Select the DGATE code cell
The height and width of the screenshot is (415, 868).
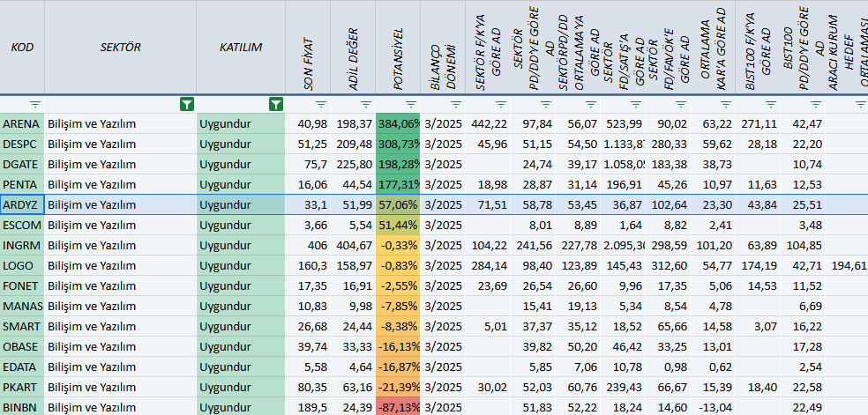(22, 164)
